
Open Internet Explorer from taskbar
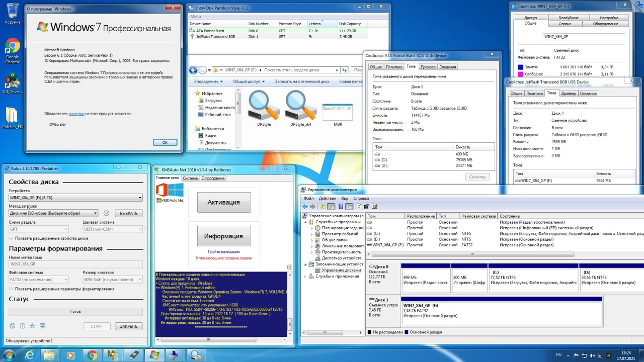pyautogui.click(x=30, y=355)
